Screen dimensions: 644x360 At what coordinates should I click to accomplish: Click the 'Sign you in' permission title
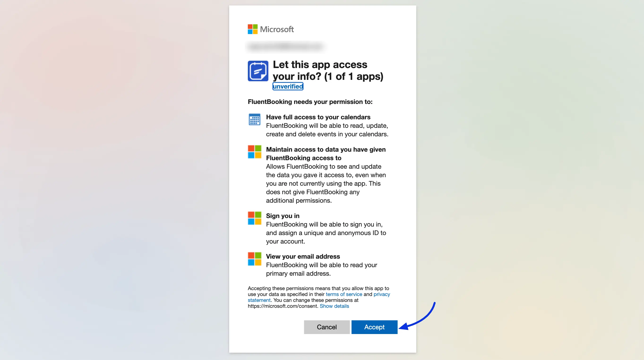283,216
